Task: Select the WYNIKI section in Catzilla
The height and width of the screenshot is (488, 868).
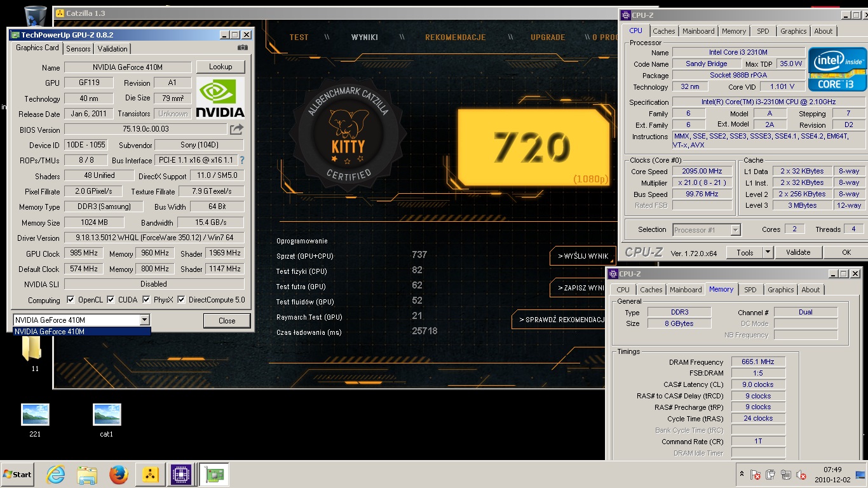Action: pyautogui.click(x=365, y=37)
